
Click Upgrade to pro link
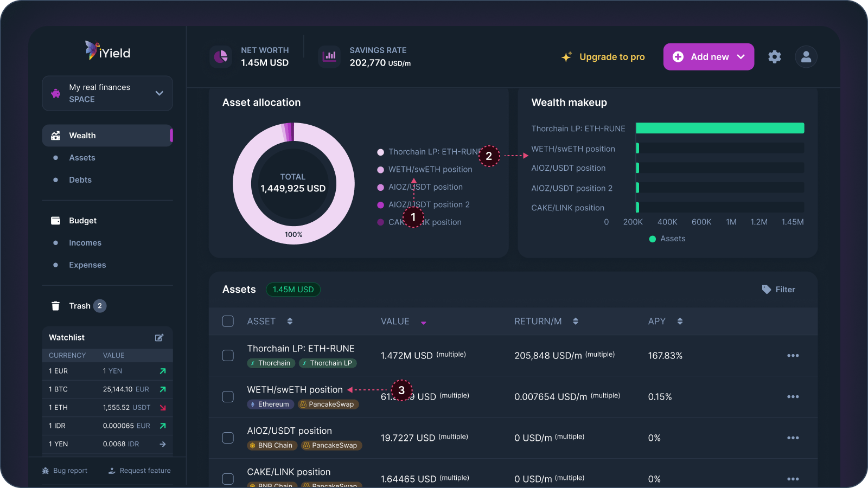[x=611, y=57]
